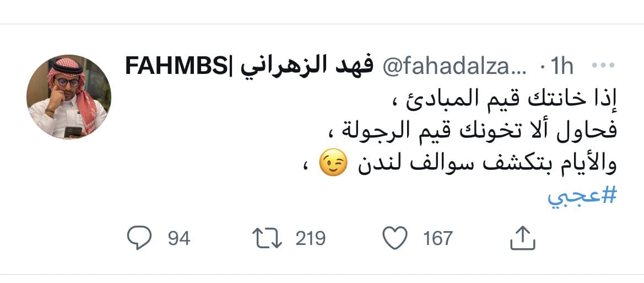
Task: Open the #عجبي hashtag
Action: tap(581, 198)
